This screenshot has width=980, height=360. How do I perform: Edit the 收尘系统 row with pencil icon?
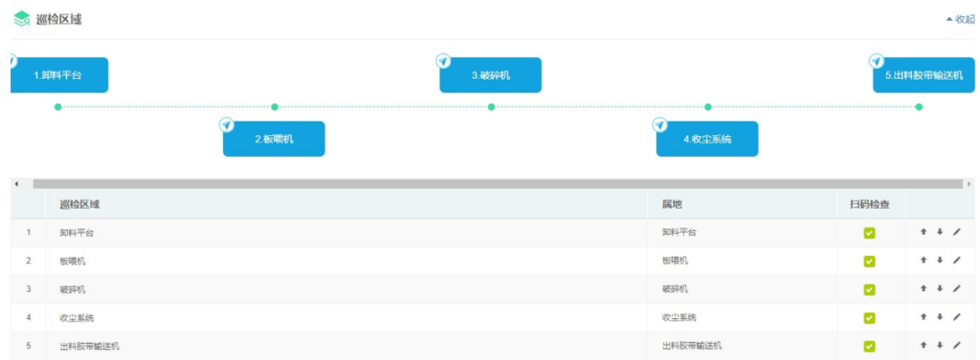point(956,316)
